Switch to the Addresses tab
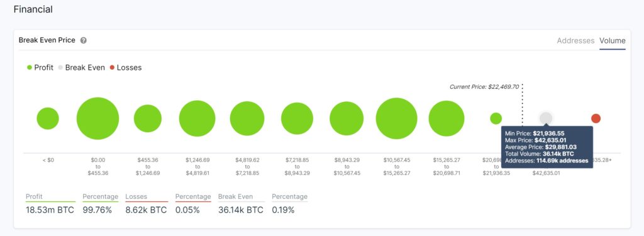 [575, 41]
